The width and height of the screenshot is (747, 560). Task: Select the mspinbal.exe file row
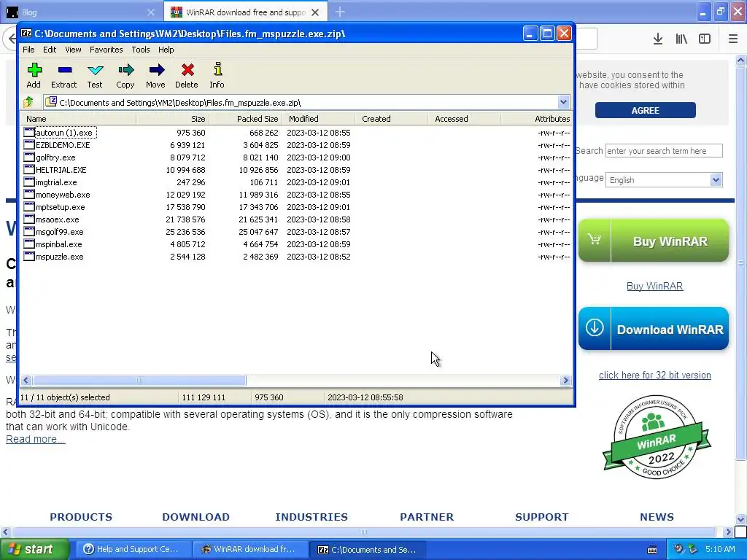click(x=296, y=244)
